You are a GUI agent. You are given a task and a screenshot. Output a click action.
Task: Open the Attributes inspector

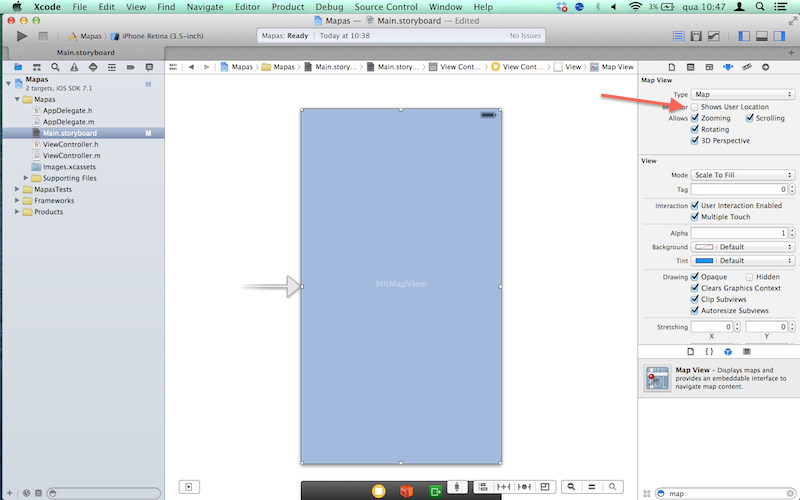(728, 67)
